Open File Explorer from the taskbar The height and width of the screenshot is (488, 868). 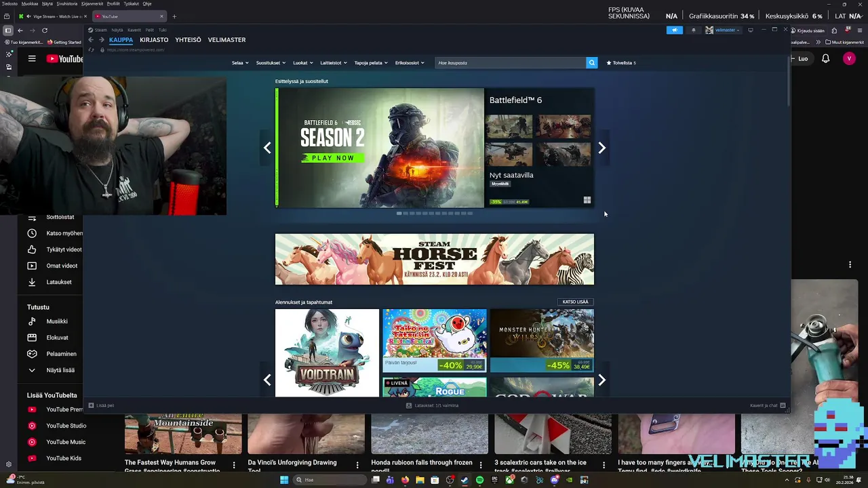tap(420, 480)
